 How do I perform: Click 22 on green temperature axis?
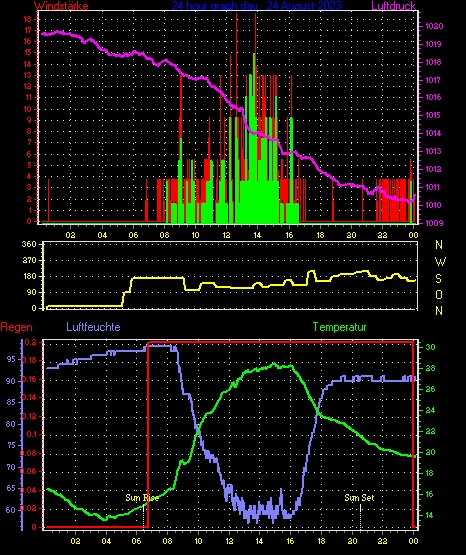coord(430,431)
